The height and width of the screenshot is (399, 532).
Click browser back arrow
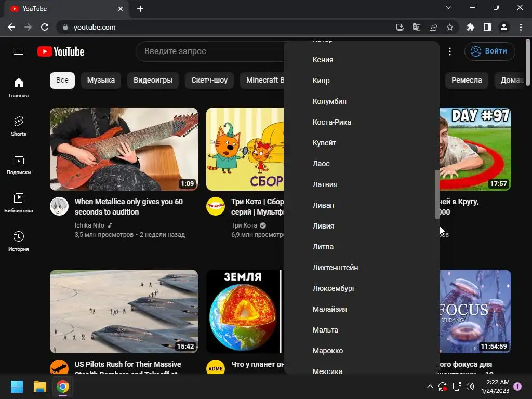(11, 27)
